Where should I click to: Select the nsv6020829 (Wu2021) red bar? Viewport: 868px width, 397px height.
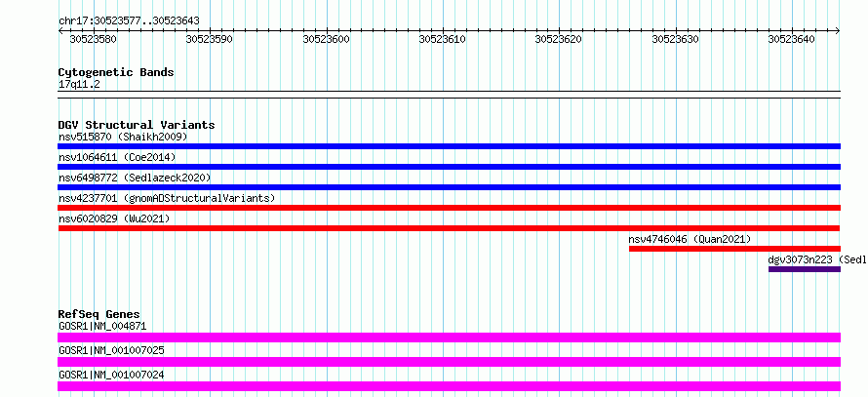point(449,228)
